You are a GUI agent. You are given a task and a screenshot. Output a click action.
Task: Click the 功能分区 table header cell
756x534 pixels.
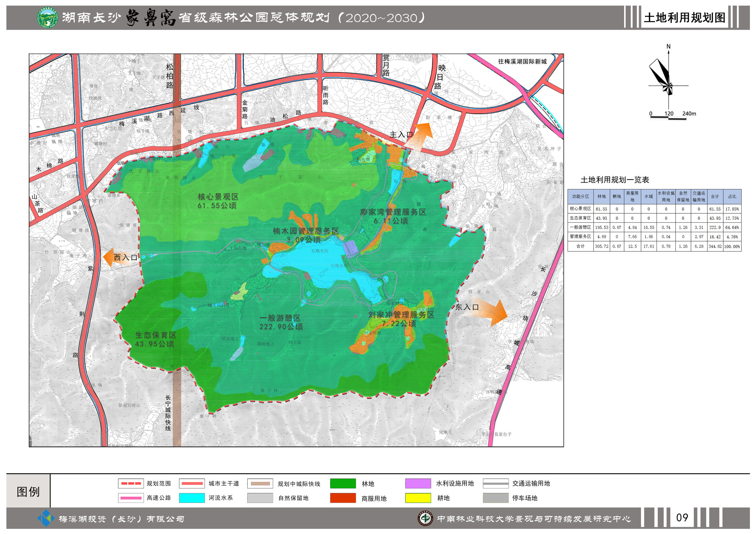tap(581, 196)
